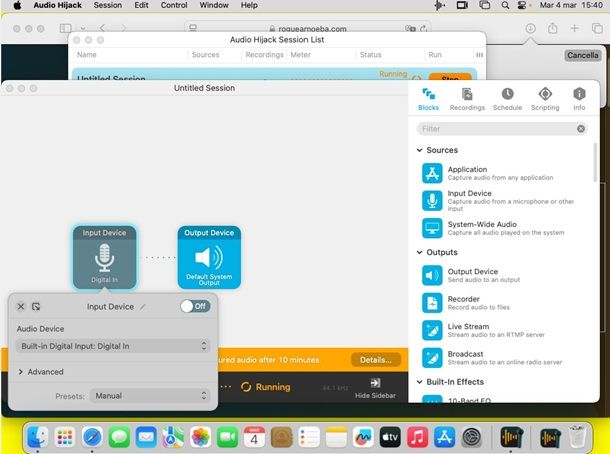Click the Details... button in orange banner

[375, 360]
